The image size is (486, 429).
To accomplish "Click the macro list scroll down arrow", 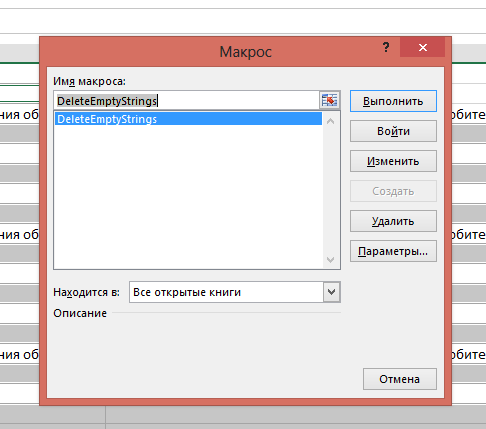I will [x=331, y=259].
